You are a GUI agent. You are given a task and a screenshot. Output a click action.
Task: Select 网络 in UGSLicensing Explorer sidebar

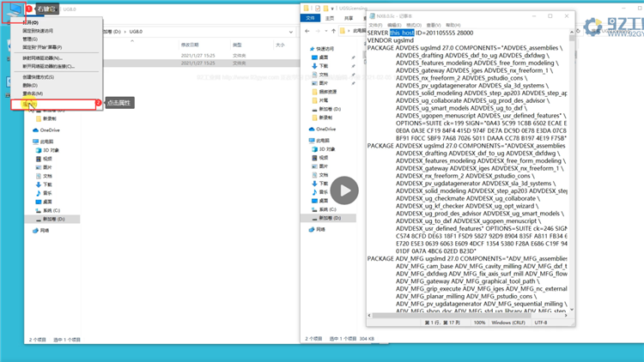[x=317, y=229]
